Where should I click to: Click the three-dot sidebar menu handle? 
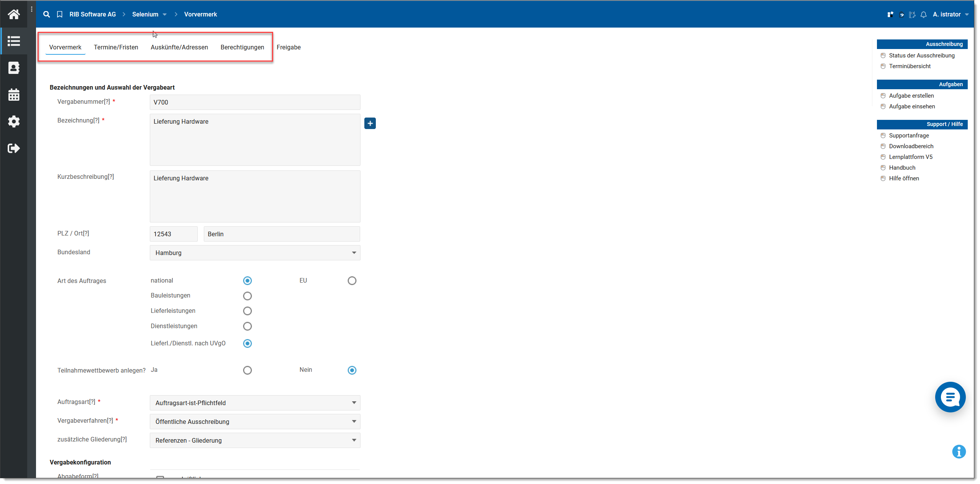31,9
